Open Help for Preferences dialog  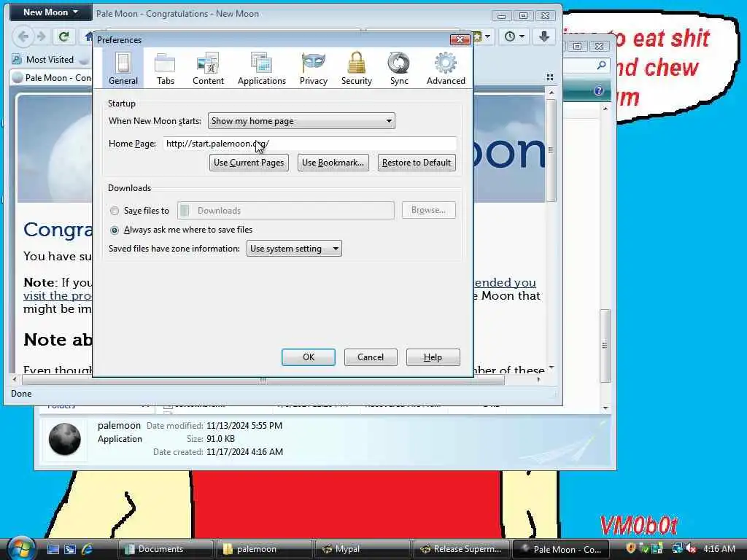(433, 357)
